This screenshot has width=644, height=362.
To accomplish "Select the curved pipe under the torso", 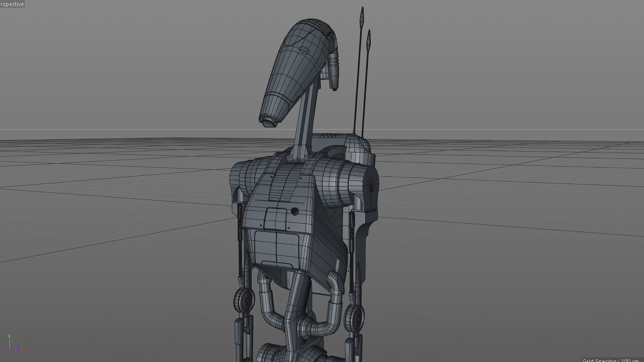I will 267,302.
